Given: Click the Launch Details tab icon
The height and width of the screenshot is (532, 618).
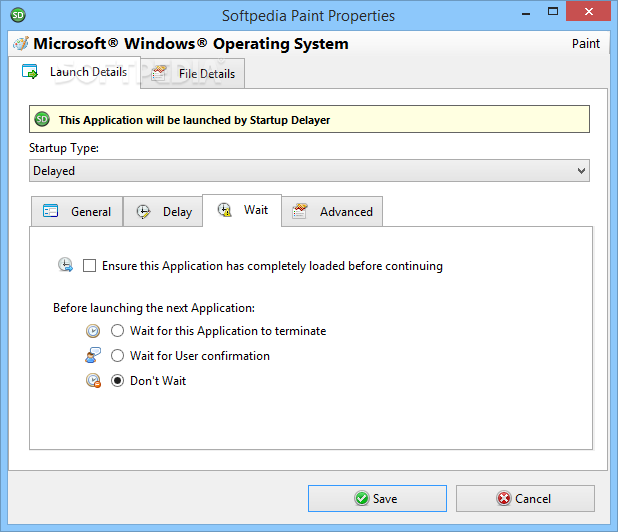Looking at the screenshot, I should (x=30, y=71).
